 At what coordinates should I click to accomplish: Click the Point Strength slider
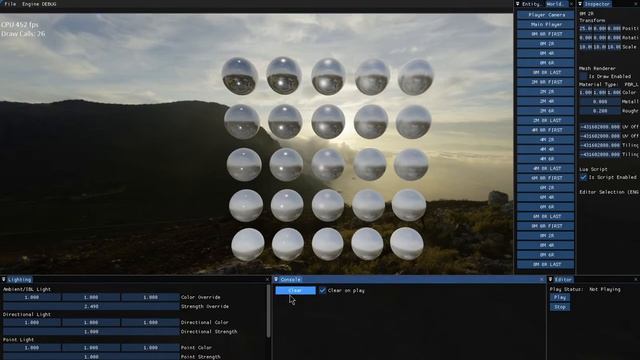coord(91,357)
